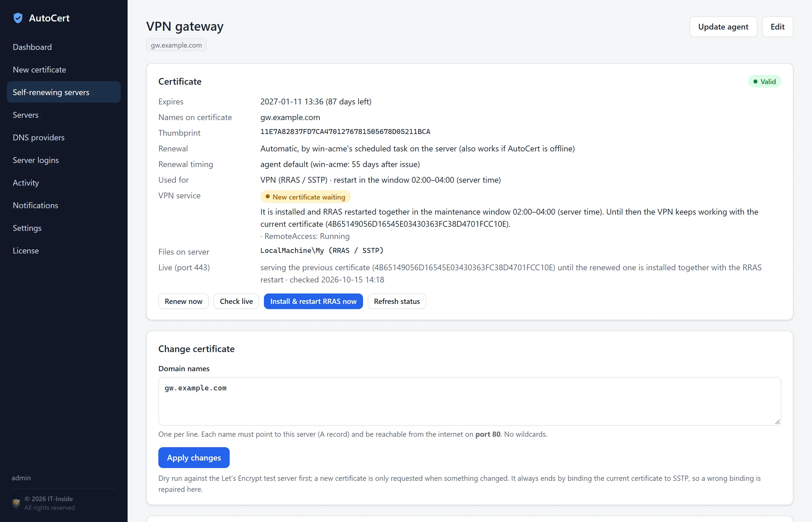This screenshot has height=522, width=812.
Task: Click LocalMachine\My (RRAS / SSTP) text
Action: [x=322, y=251]
